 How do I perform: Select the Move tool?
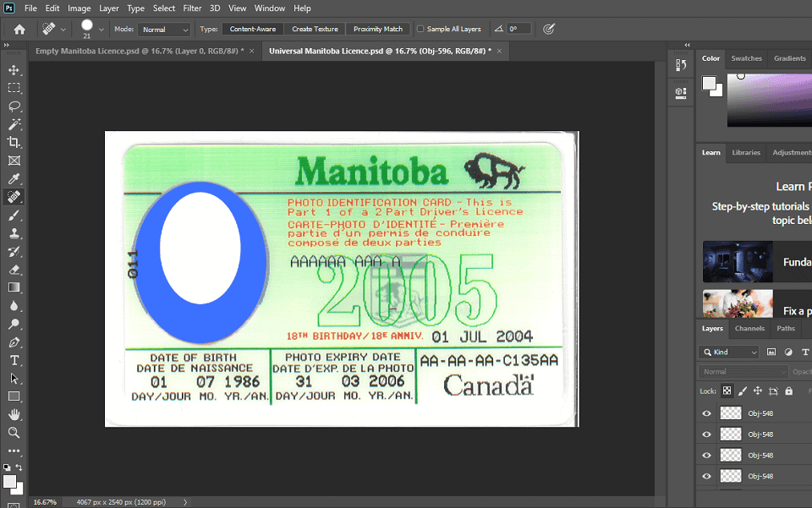(x=14, y=70)
